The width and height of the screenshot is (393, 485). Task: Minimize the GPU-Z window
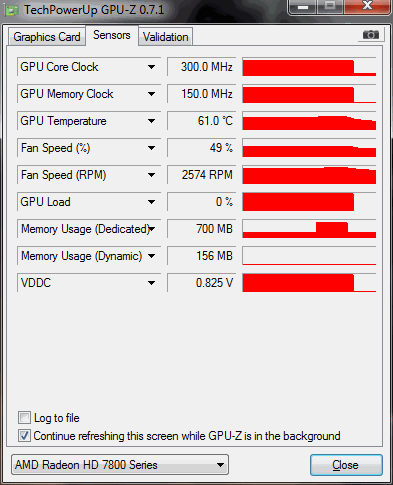click(x=303, y=6)
